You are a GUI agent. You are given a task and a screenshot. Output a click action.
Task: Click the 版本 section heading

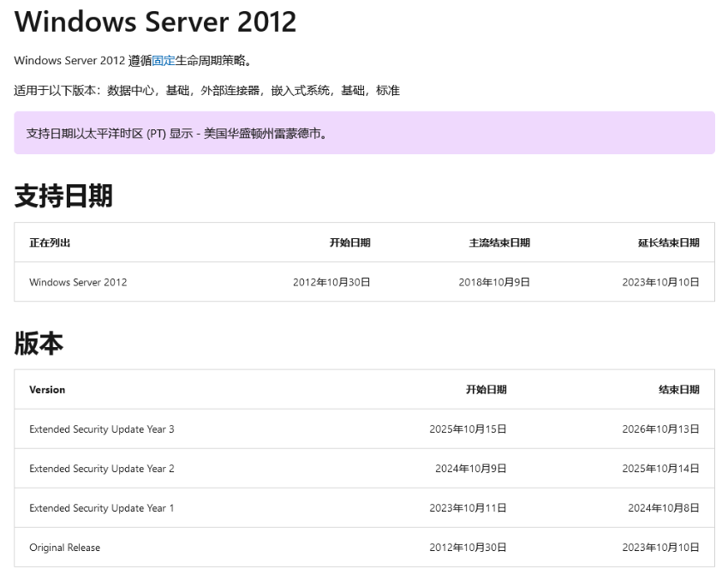[39, 344]
